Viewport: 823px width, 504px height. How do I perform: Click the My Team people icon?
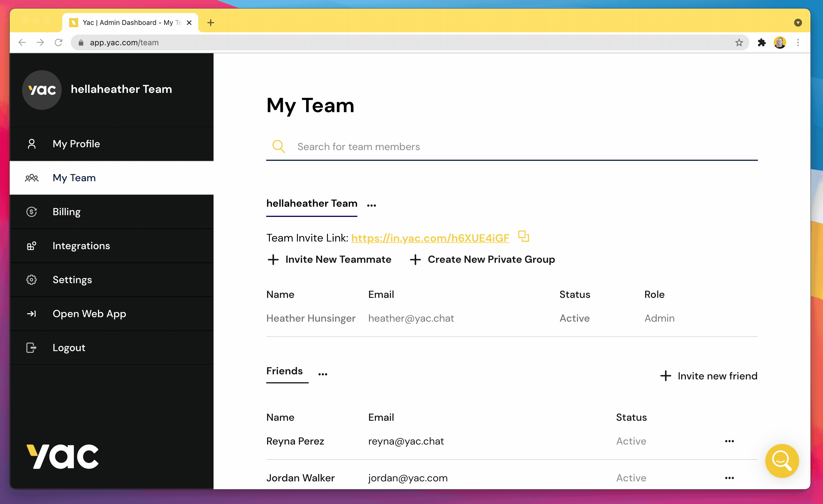(x=32, y=178)
